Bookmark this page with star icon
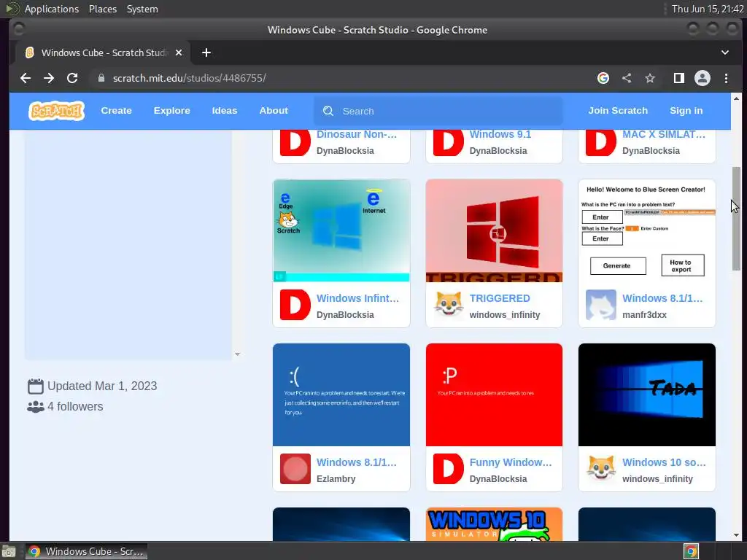 point(650,78)
